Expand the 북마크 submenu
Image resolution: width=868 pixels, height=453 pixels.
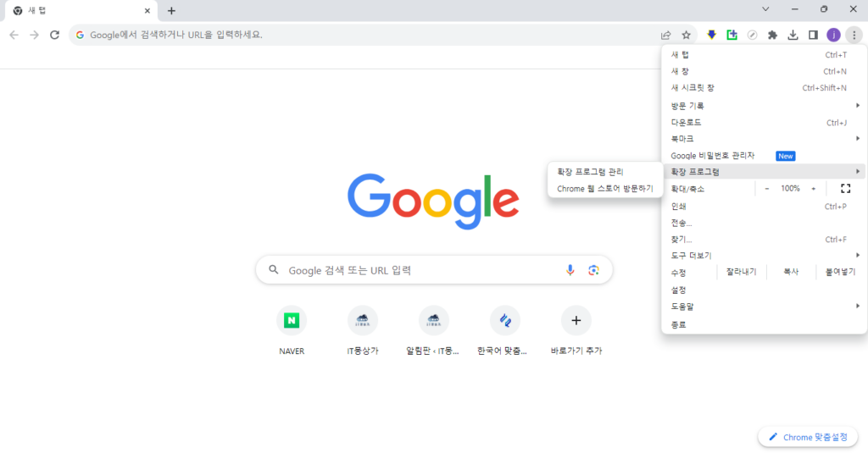click(765, 139)
